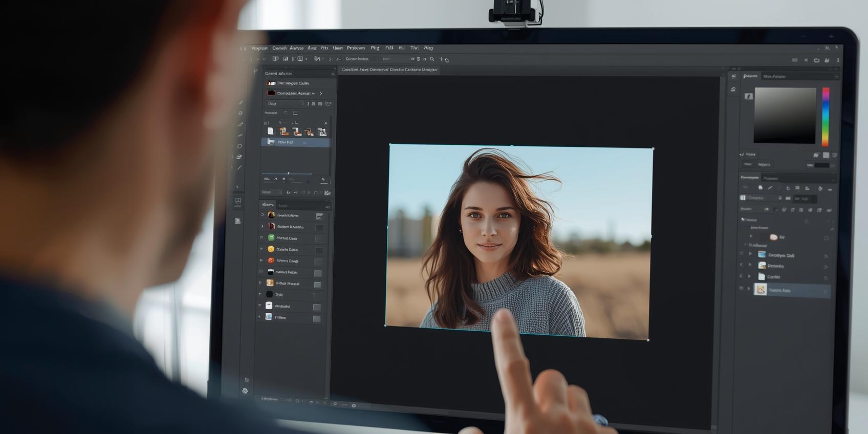
Task: Toggle the square box on the white square row
Action: [317, 307]
